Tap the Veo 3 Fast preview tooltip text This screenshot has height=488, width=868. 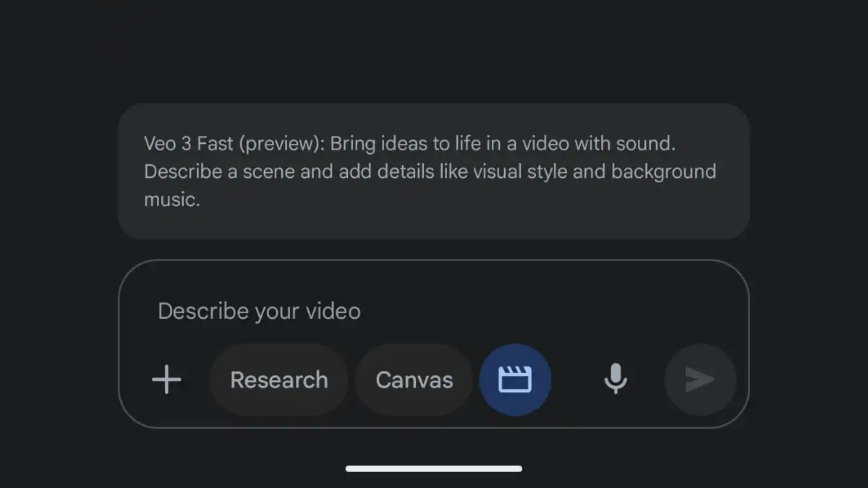tap(430, 171)
